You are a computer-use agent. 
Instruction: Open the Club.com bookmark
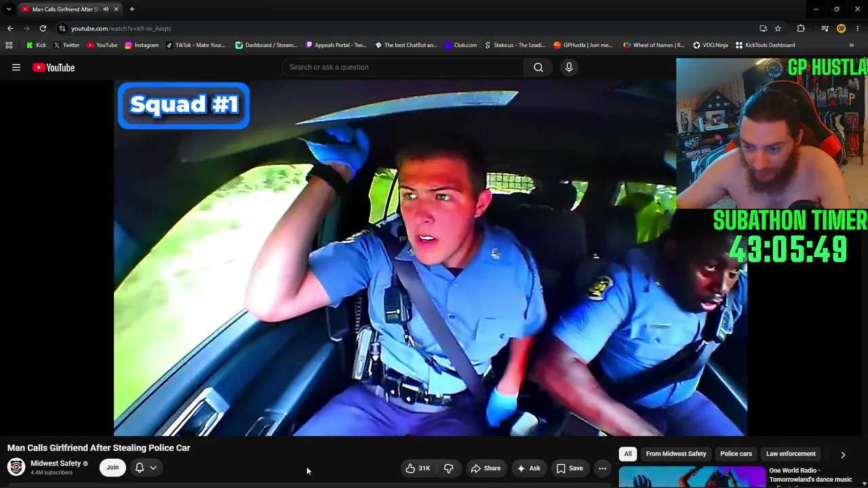point(460,45)
